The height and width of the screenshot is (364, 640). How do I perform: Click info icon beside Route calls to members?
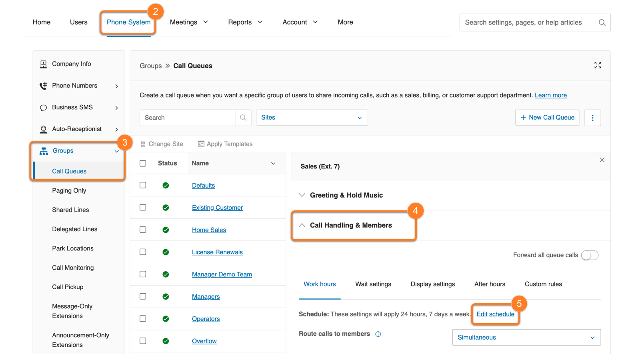coord(378,334)
